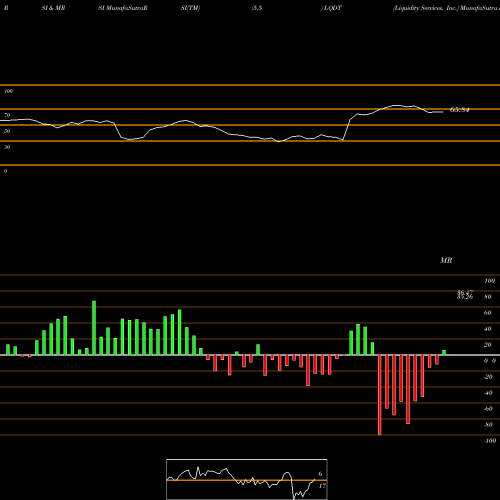Viewport: 500px width, 500px height.
Task: Click the 'SI & MR' header text
Action: coord(53,8)
